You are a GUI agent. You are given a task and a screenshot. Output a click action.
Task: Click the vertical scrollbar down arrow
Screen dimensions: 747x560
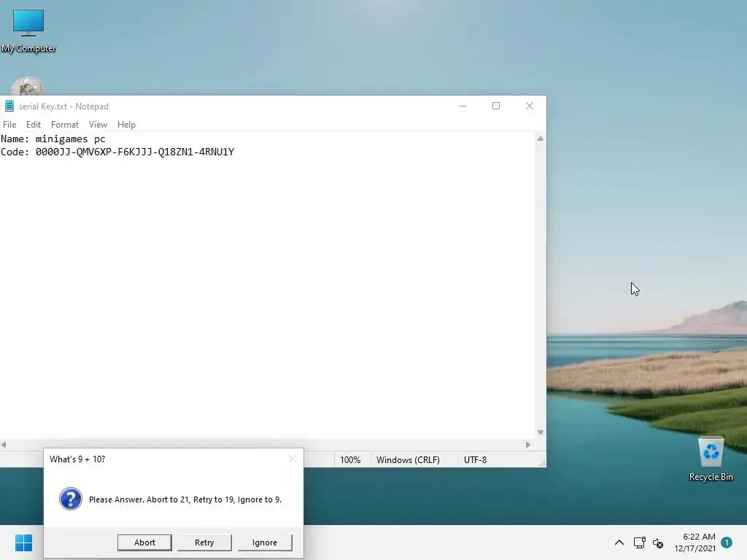541,432
